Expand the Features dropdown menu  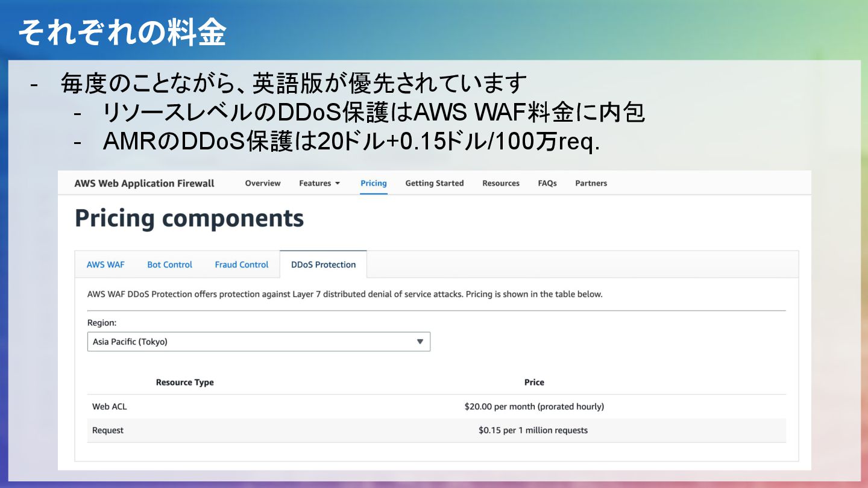[319, 183]
